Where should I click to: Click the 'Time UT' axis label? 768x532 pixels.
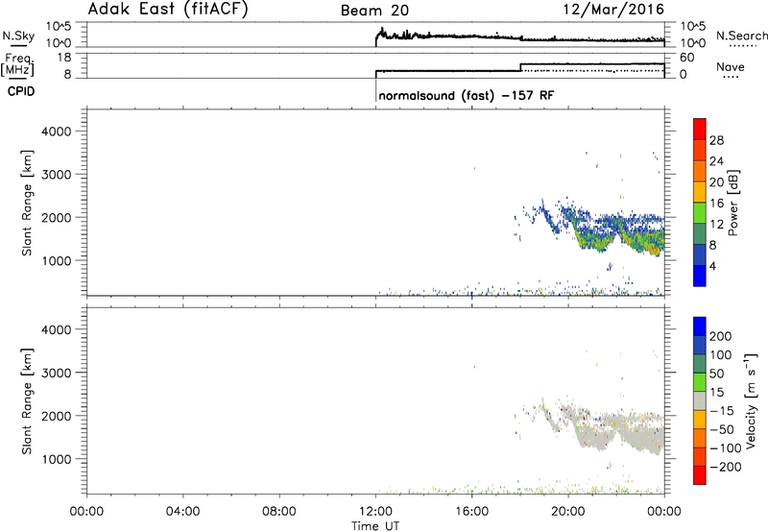(x=375, y=526)
